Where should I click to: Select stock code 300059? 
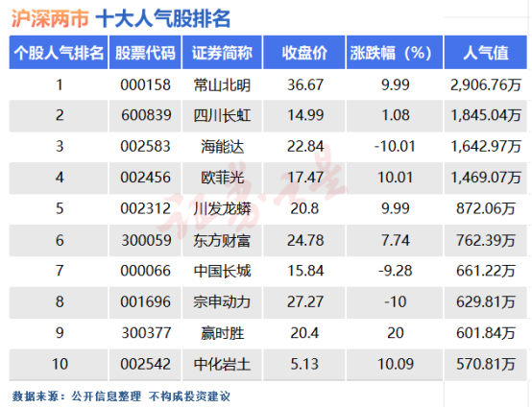point(146,240)
